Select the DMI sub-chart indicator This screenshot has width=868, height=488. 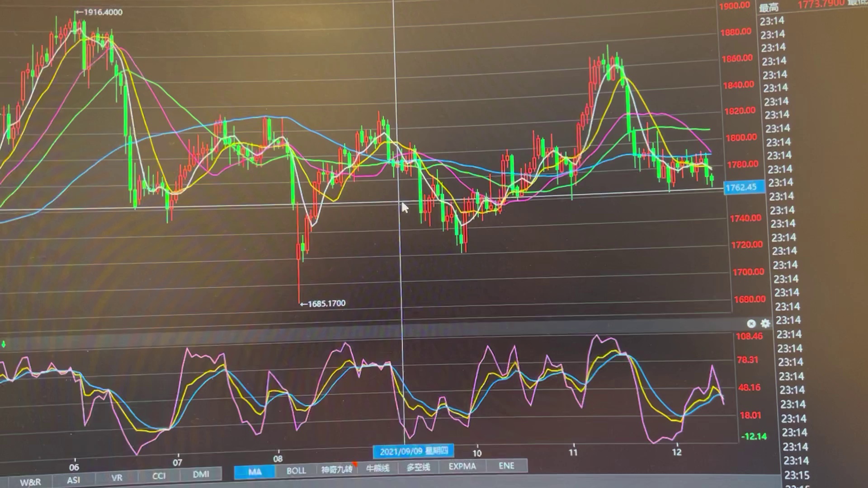click(201, 474)
